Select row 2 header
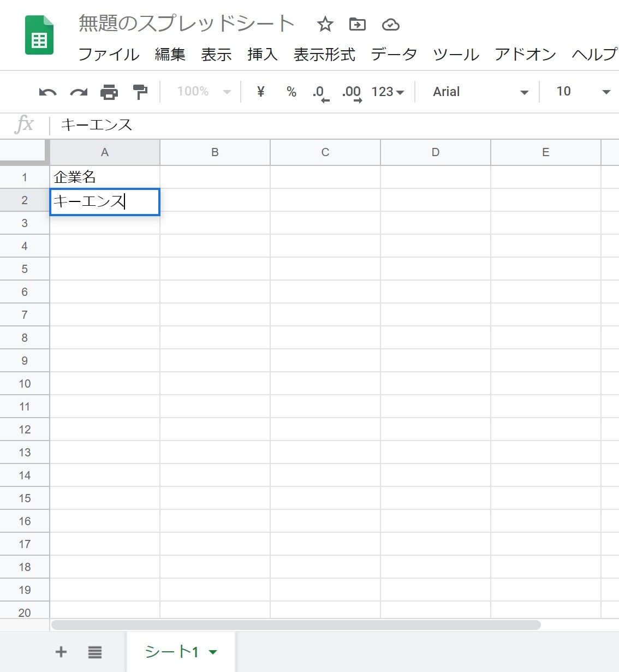 click(x=25, y=200)
